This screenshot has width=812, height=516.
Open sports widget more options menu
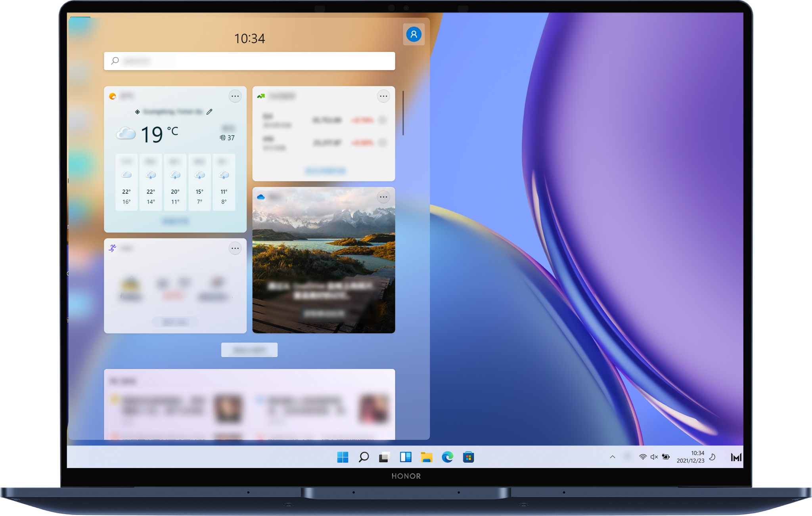(235, 248)
